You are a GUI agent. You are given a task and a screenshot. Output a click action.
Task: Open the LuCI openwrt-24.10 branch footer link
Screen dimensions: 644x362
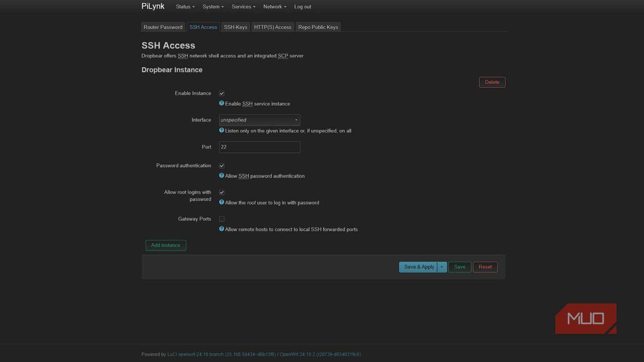[x=222, y=354]
